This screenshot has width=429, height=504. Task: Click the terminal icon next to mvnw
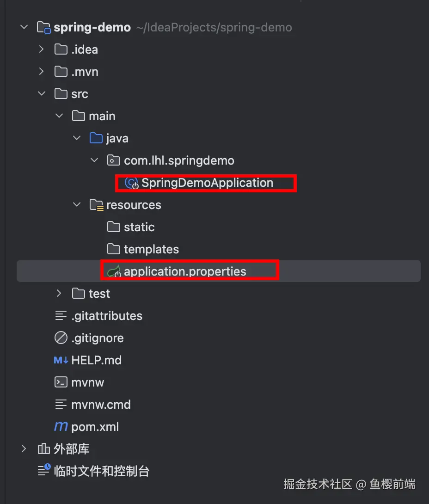click(61, 382)
